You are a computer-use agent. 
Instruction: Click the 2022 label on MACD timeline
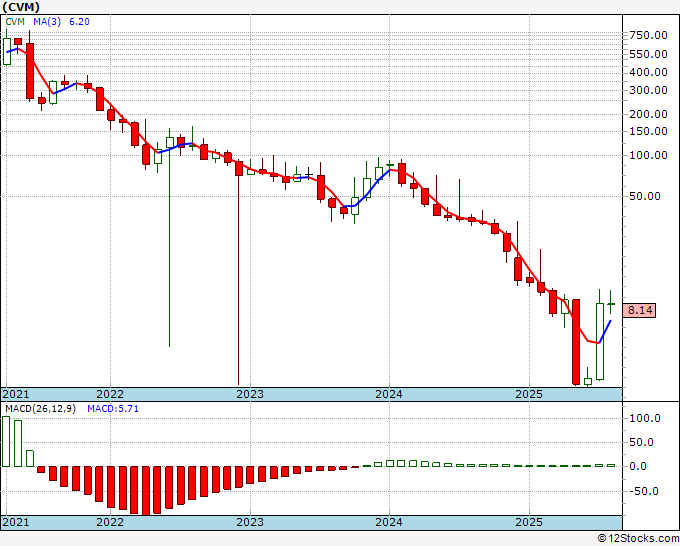pyautogui.click(x=110, y=522)
